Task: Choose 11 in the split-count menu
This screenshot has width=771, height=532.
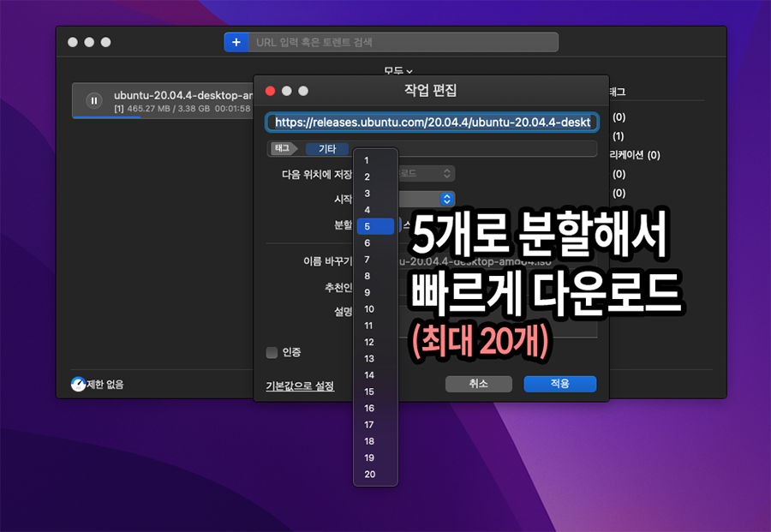Action: click(376, 326)
